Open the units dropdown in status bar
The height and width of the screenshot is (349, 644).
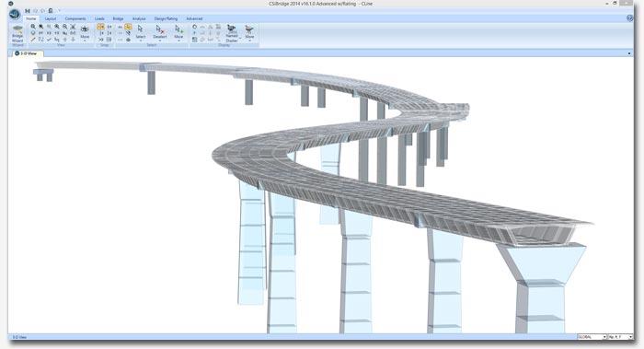[x=620, y=337]
